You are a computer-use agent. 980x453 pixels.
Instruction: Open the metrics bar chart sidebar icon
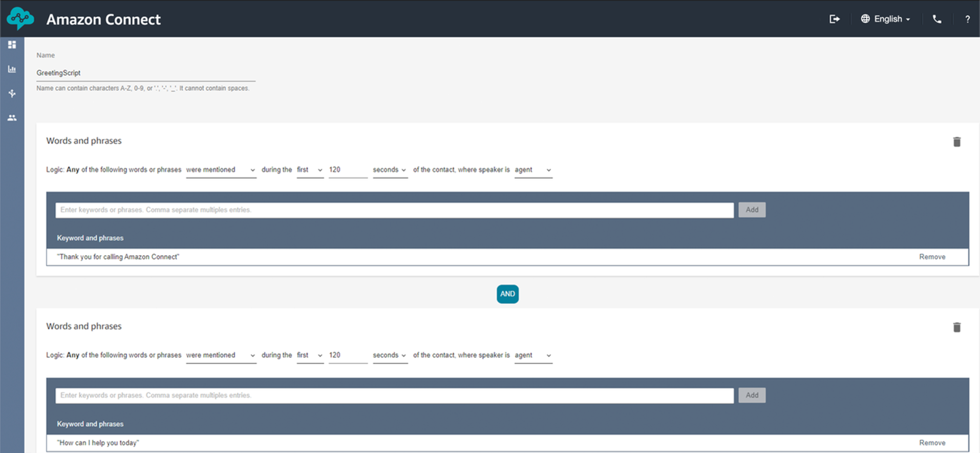[x=12, y=69]
